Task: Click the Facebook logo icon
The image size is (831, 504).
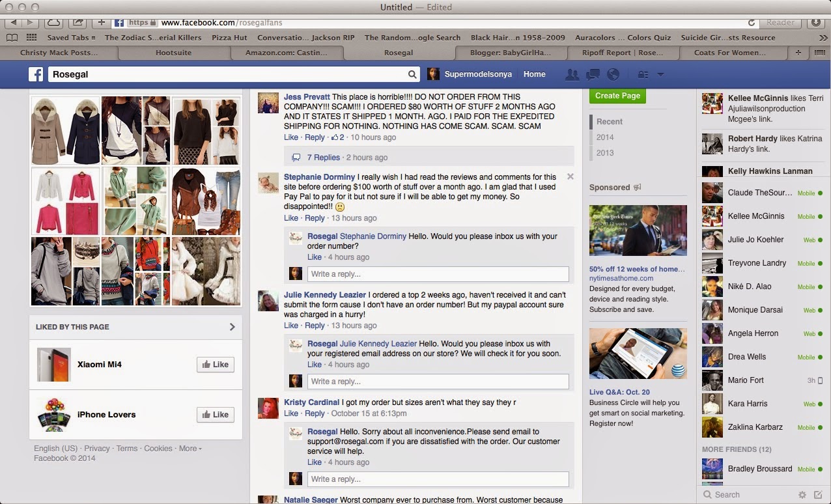Action: tap(36, 74)
